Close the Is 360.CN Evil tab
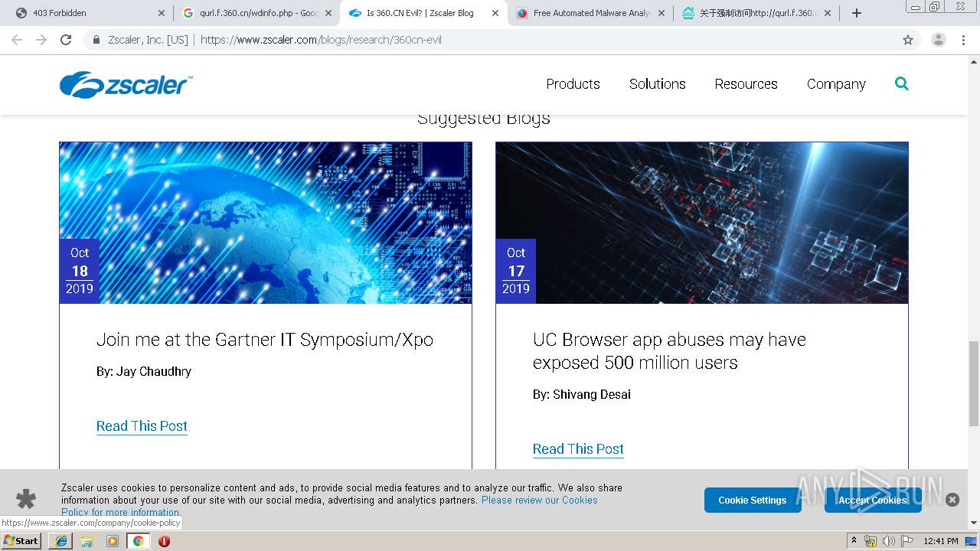 tap(495, 13)
